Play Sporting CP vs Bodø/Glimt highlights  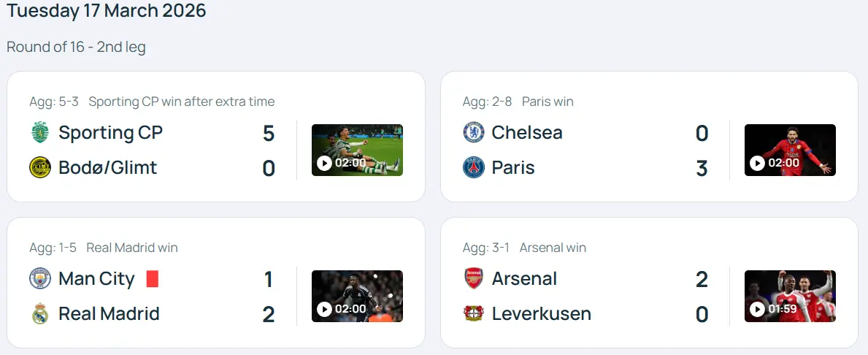(357, 150)
